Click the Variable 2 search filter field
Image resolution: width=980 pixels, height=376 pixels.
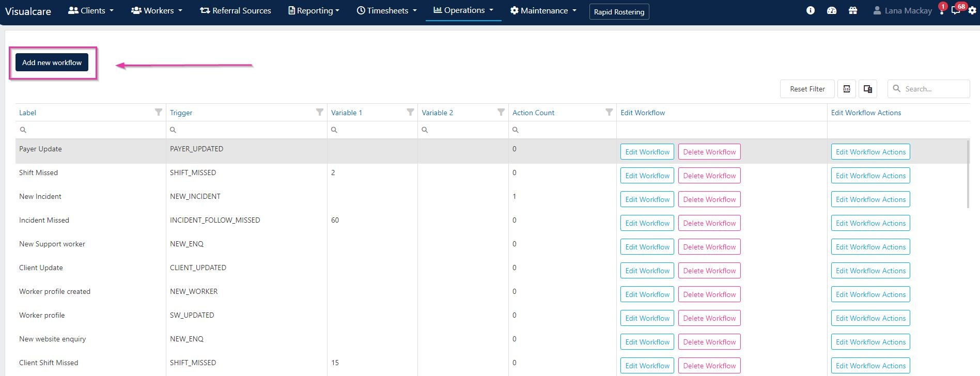click(463, 130)
